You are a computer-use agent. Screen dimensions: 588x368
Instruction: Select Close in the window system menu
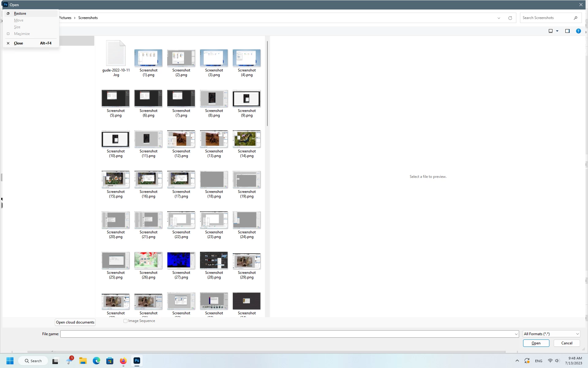pos(18,43)
